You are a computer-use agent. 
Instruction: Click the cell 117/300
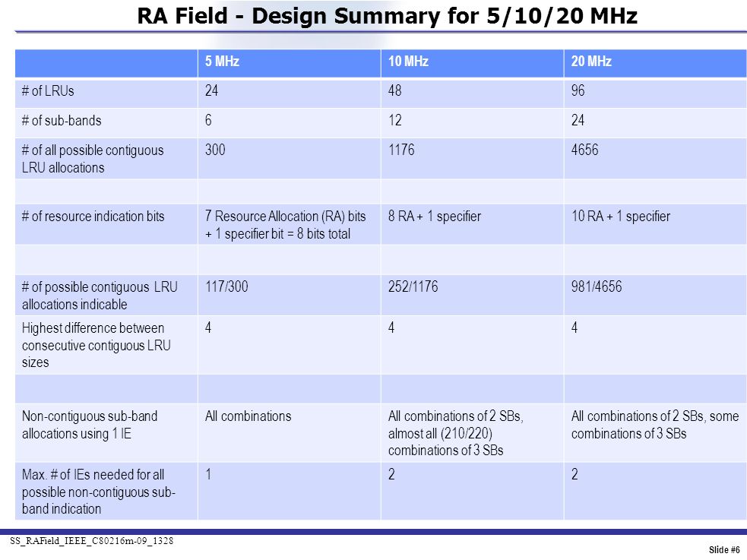pyautogui.click(x=290, y=295)
